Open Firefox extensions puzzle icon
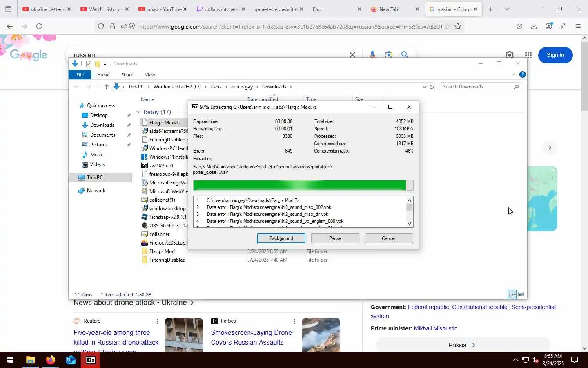Screen dimensions: 588x368 click(563, 26)
